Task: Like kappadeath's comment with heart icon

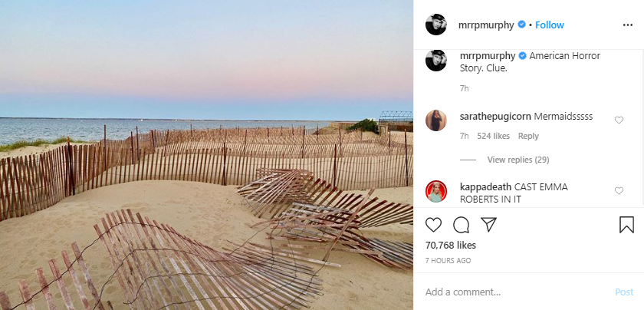Action: click(x=619, y=191)
